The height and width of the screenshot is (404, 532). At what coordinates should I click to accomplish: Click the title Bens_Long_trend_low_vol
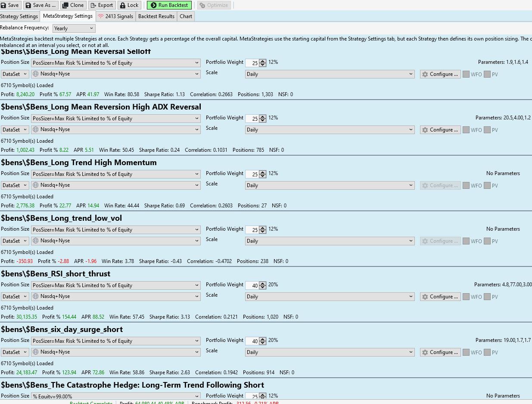61,218
